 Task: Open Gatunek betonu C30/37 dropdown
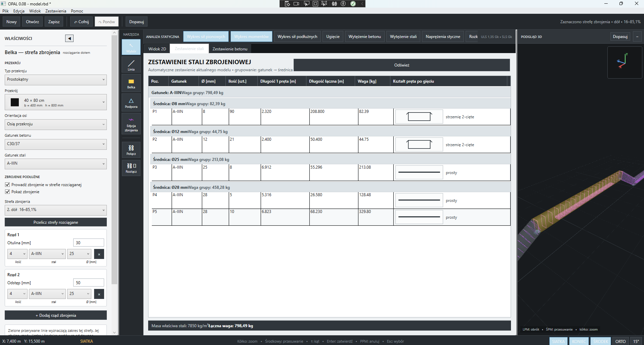pos(56,144)
